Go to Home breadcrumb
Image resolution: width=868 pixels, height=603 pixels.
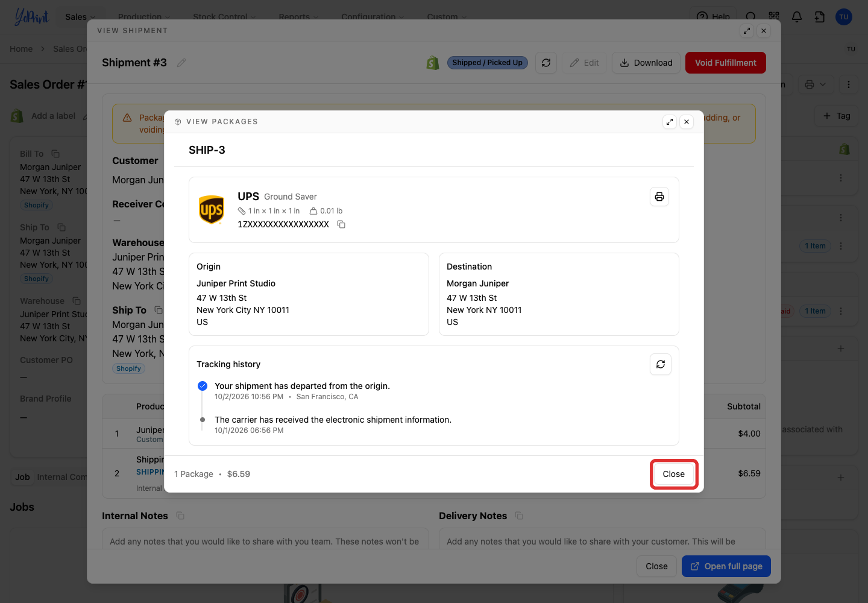pyautogui.click(x=21, y=49)
